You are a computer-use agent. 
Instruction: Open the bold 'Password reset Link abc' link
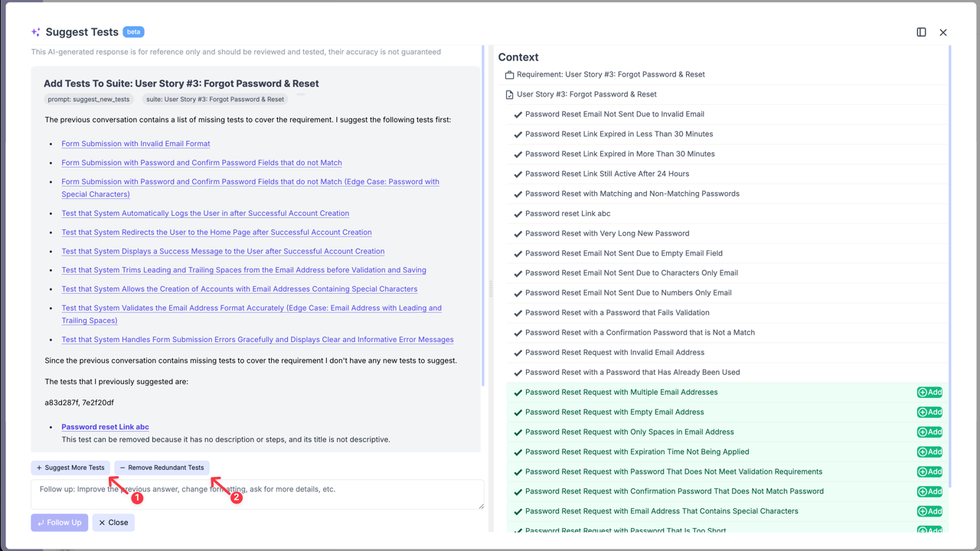105,427
